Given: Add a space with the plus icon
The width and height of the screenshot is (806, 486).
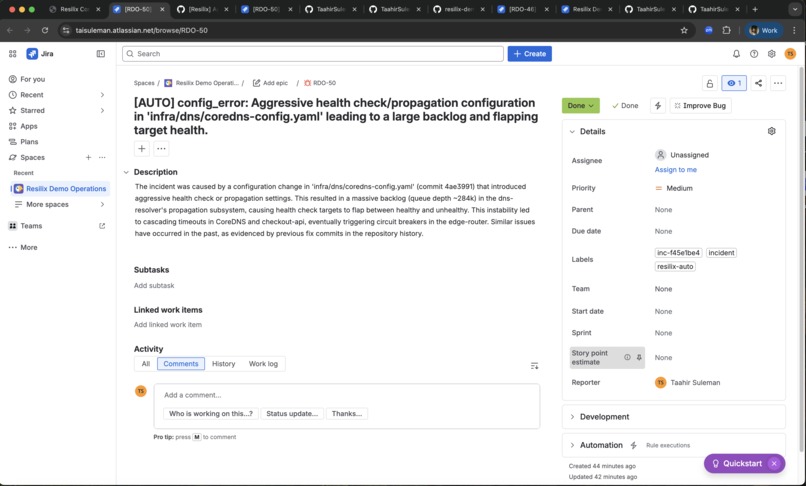Looking at the screenshot, I should point(88,157).
